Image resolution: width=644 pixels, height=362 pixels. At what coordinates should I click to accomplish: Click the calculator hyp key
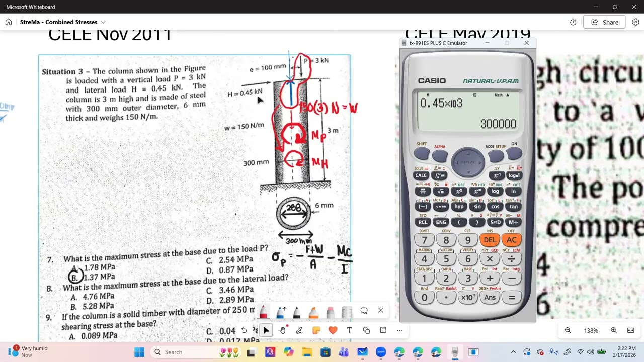pyautogui.click(x=459, y=207)
